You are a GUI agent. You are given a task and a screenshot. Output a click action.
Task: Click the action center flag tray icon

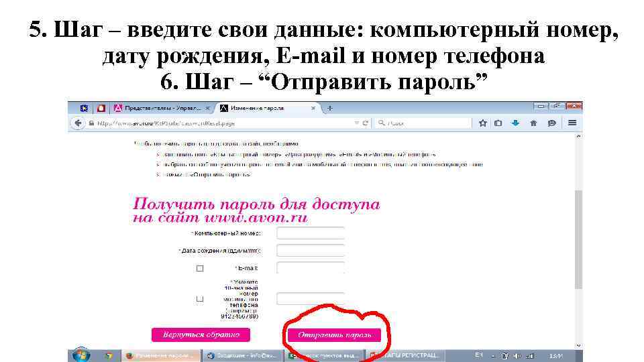click(x=504, y=356)
